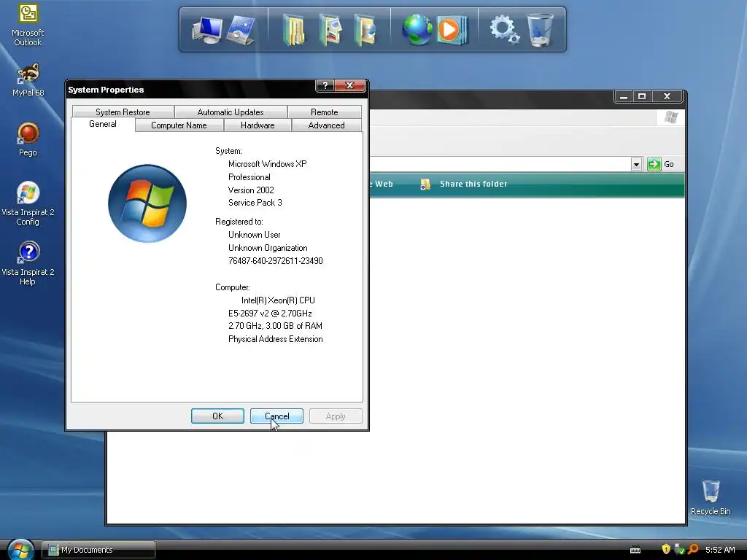This screenshot has height=560, width=747.
Task: Click the taskbar clock 5:52 AM
Action: click(x=720, y=550)
